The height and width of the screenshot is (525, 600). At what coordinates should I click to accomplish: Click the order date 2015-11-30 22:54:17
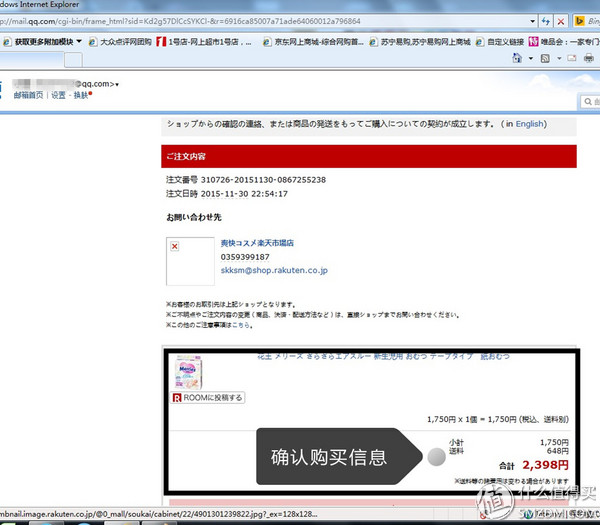point(244,194)
